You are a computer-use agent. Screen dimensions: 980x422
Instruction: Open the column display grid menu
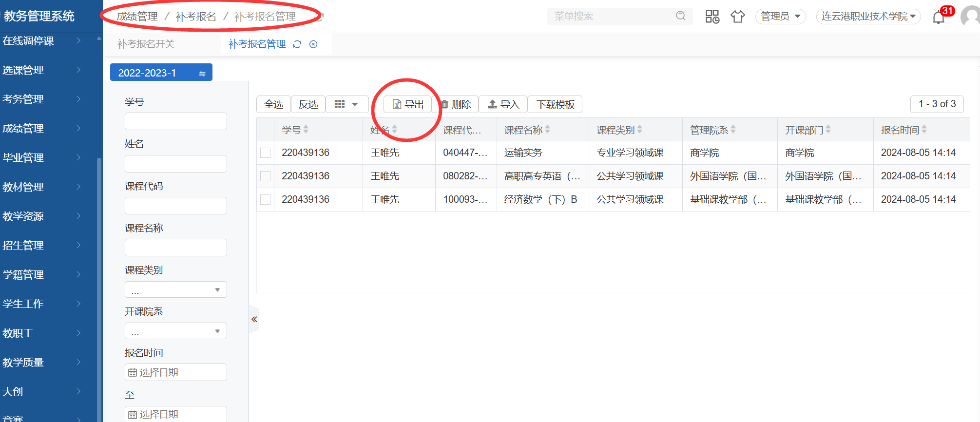click(x=346, y=104)
